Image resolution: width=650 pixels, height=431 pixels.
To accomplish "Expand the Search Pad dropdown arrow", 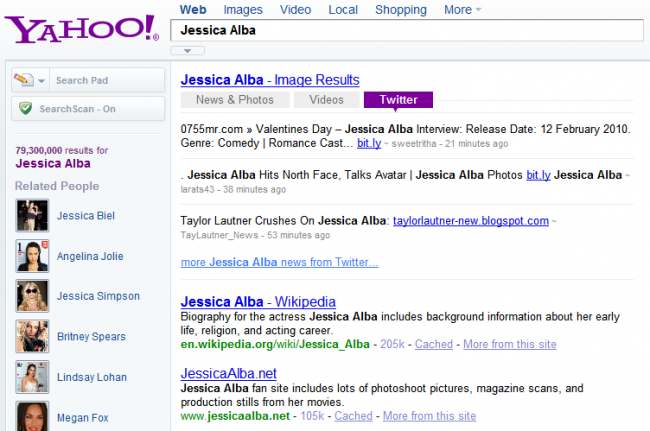I will tap(41, 81).
